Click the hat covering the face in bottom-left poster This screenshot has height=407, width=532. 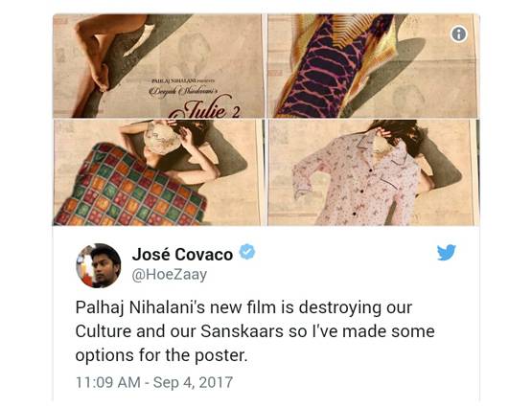pyautogui.click(x=161, y=137)
